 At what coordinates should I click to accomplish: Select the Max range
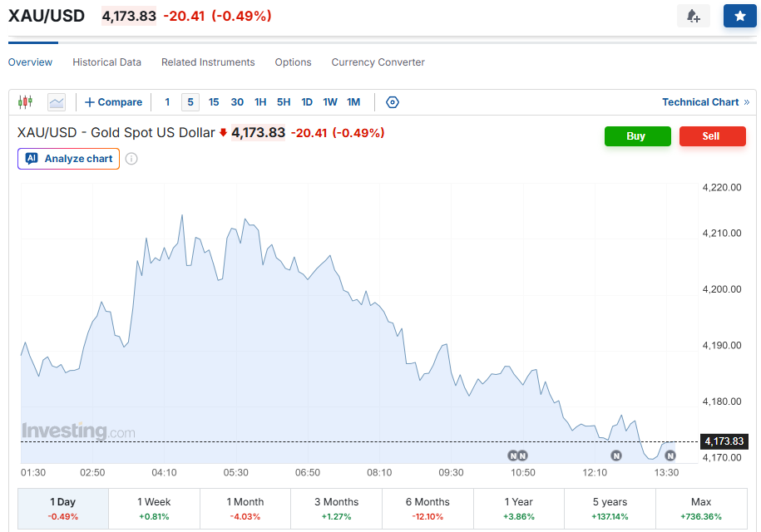(701, 508)
